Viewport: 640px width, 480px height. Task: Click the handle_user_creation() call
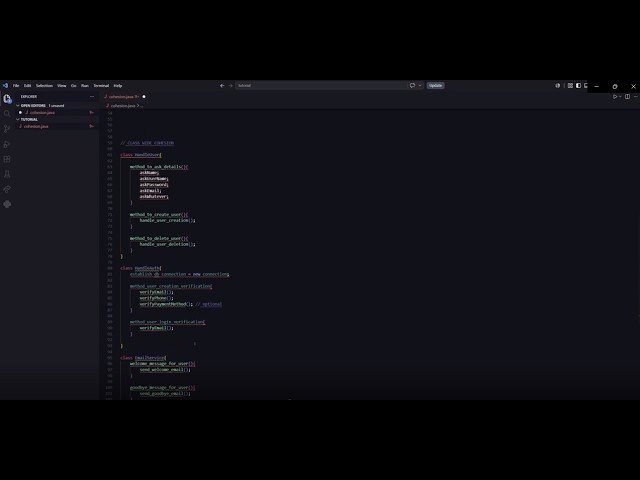point(167,220)
